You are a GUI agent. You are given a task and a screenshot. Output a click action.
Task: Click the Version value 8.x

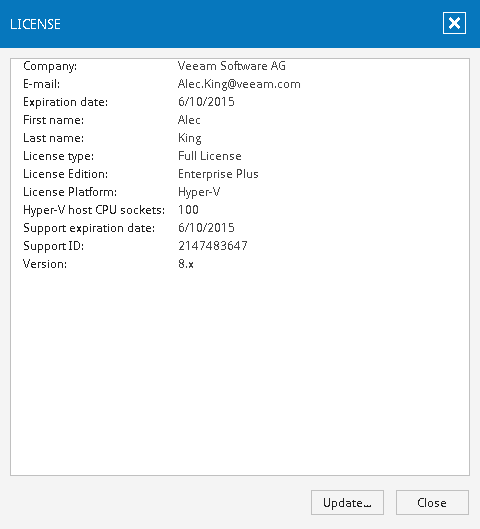coord(186,264)
